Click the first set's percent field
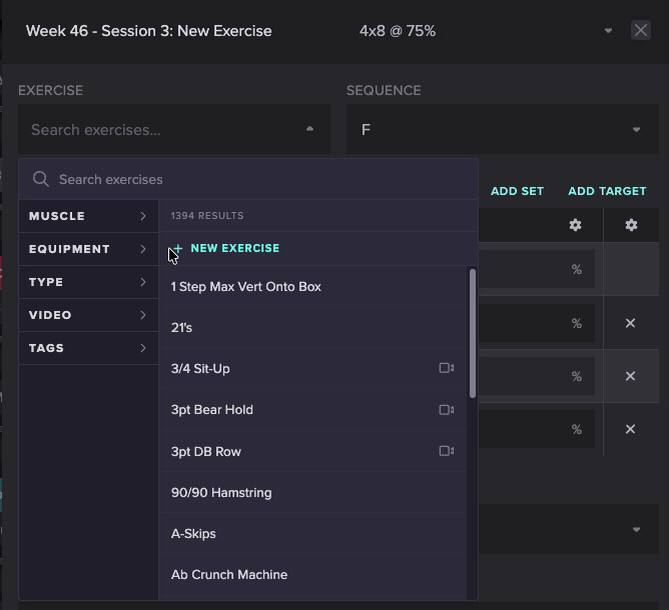Viewport: 669px width, 610px height. point(537,269)
